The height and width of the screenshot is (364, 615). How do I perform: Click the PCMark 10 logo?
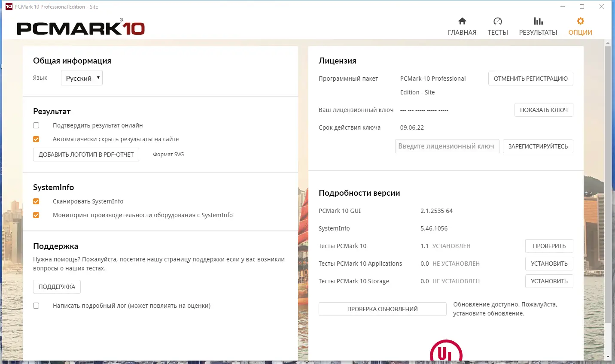pyautogui.click(x=81, y=28)
